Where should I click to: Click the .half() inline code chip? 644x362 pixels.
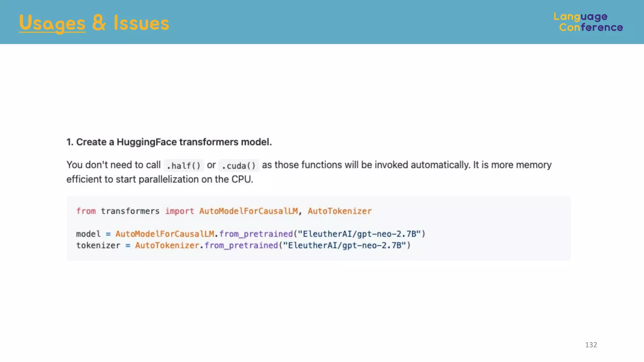(x=184, y=166)
